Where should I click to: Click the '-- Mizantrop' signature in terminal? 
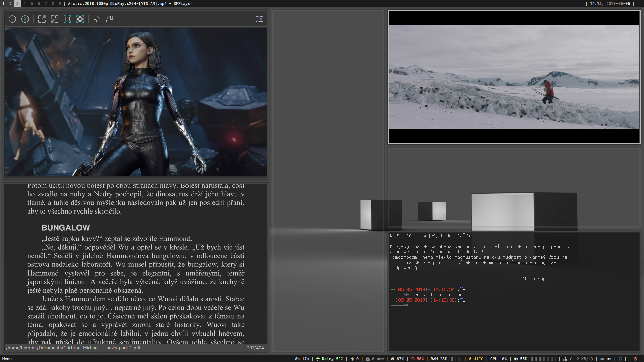pos(530,279)
